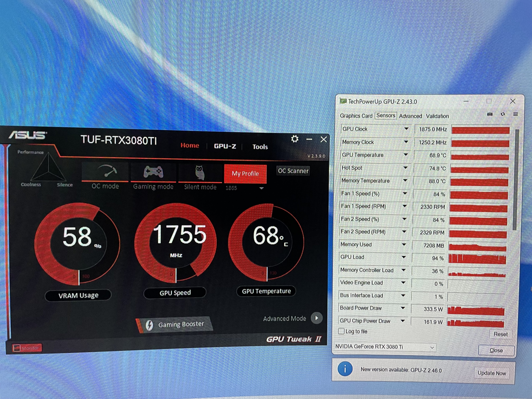Click the Board Power Draw history graph
532x399 pixels.
476,310
